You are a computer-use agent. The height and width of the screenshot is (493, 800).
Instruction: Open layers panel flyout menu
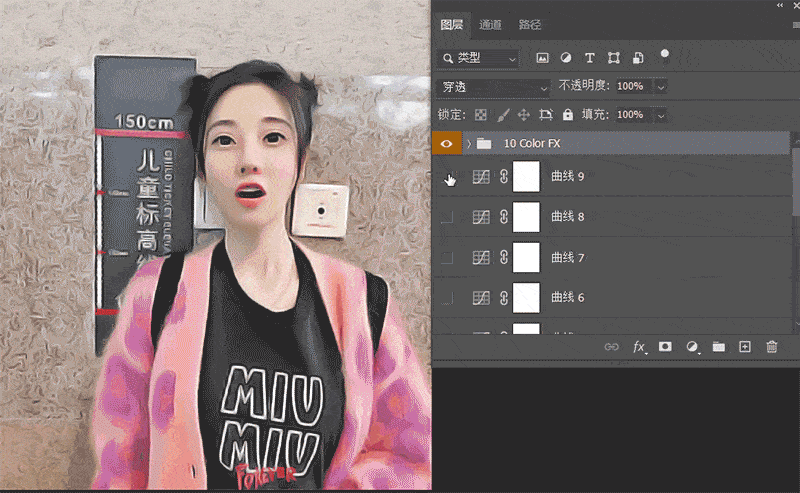tap(796, 25)
